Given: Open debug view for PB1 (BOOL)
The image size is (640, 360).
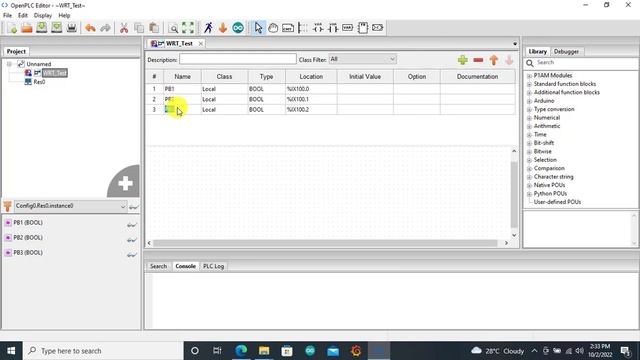Looking at the screenshot, I should click(131, 224).
